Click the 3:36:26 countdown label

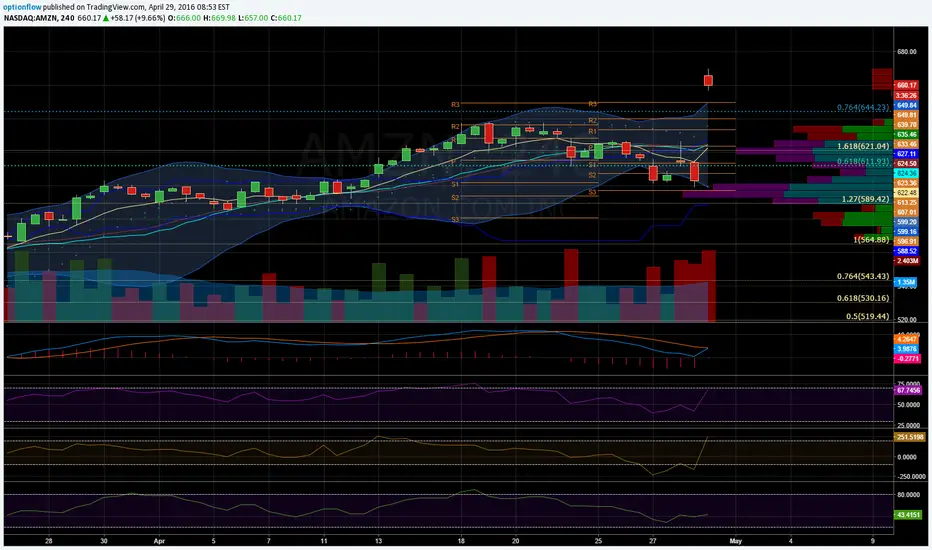coord(906,95)
